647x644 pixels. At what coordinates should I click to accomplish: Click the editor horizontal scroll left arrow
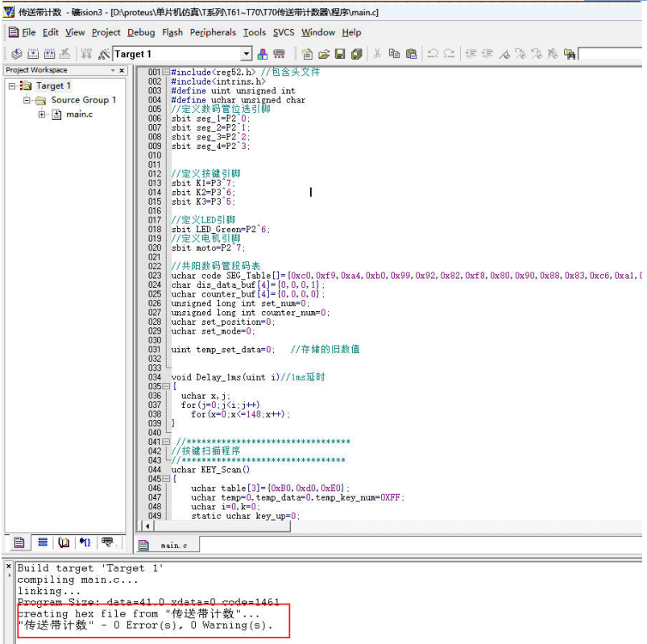pos(147,526)
